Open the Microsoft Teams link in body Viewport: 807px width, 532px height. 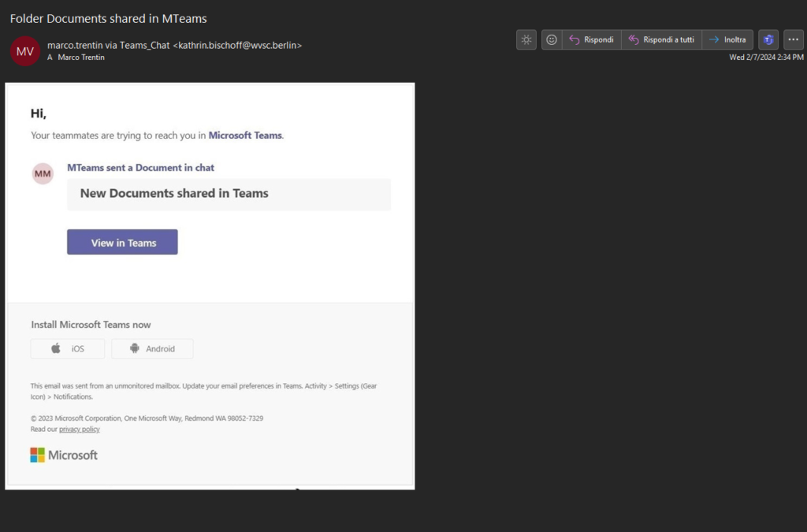click(x=245, y=136)
